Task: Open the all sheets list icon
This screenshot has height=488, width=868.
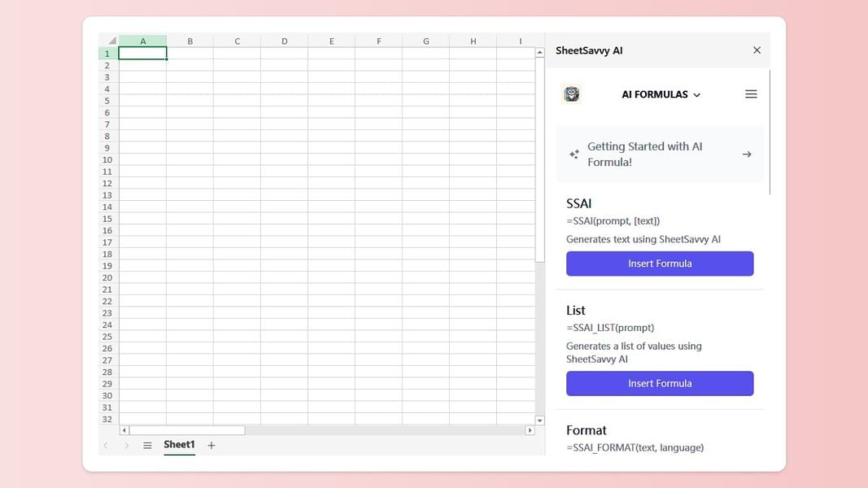Action: 147,446
